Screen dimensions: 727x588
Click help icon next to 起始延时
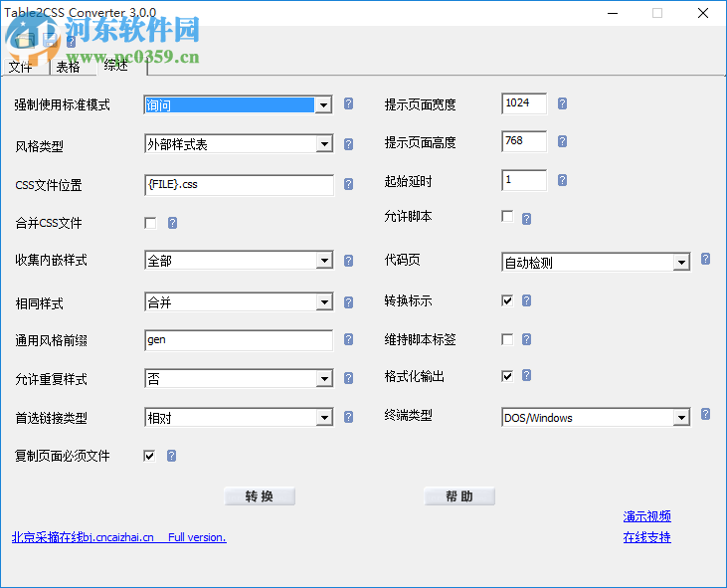(x=562, y=180)
